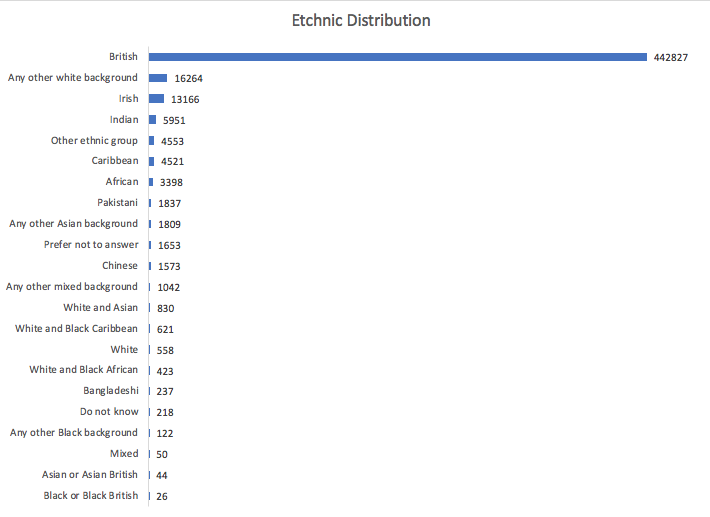Select the blue Irish bar
Image resolution: width=710 pixels, height=517 pixels.
[156, 99]
